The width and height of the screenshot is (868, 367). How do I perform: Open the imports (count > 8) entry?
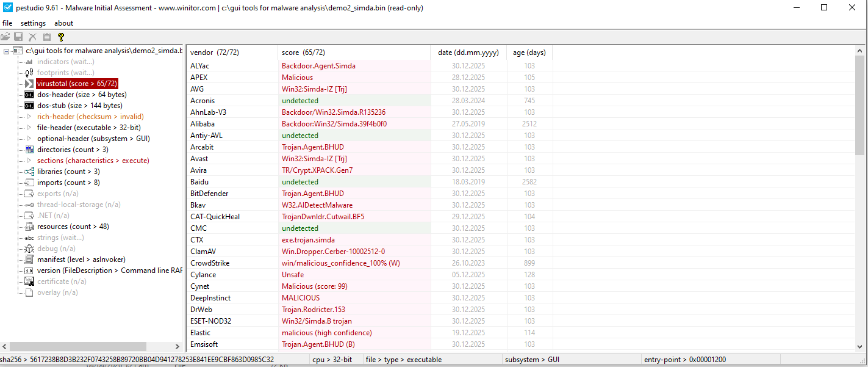point(67,183)
